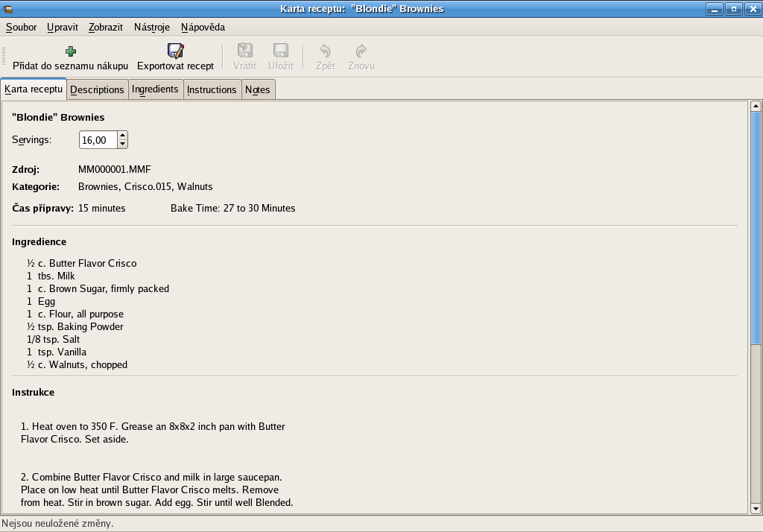Click the Ingredience heading
The width and height of the screenshot is (763, 532).
(39, 242)
